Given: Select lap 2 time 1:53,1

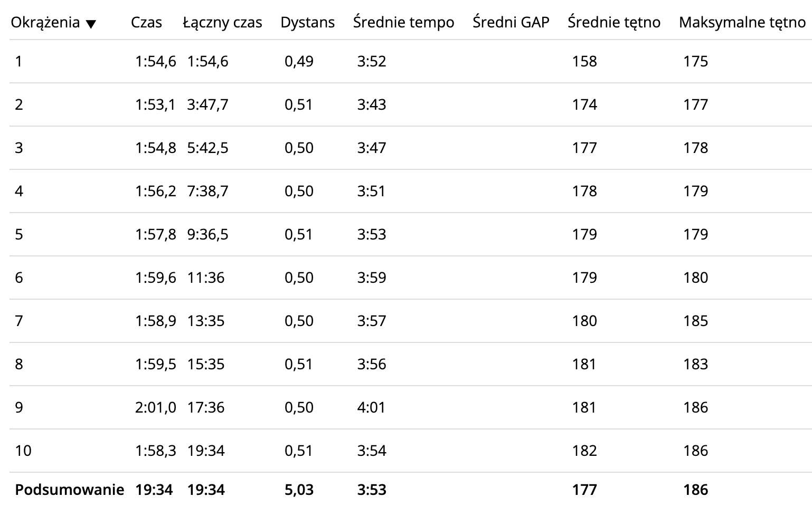Looking at the screenshot, I should [x=155, y=104].
